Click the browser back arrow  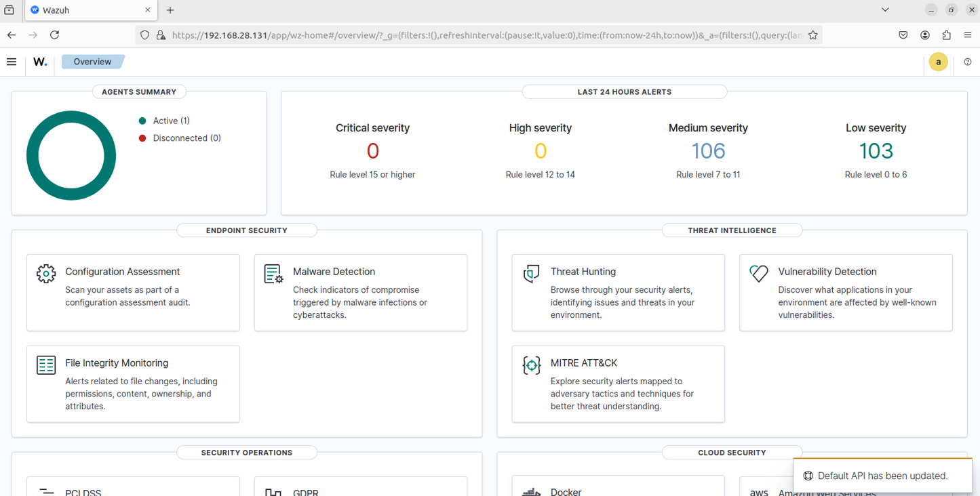(12, 35)
